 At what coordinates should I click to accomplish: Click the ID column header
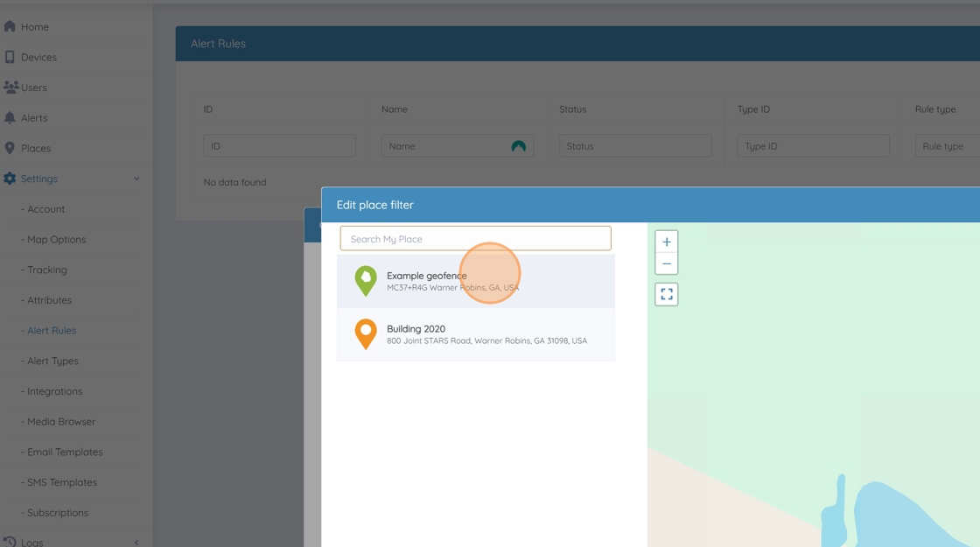[208, 109]
